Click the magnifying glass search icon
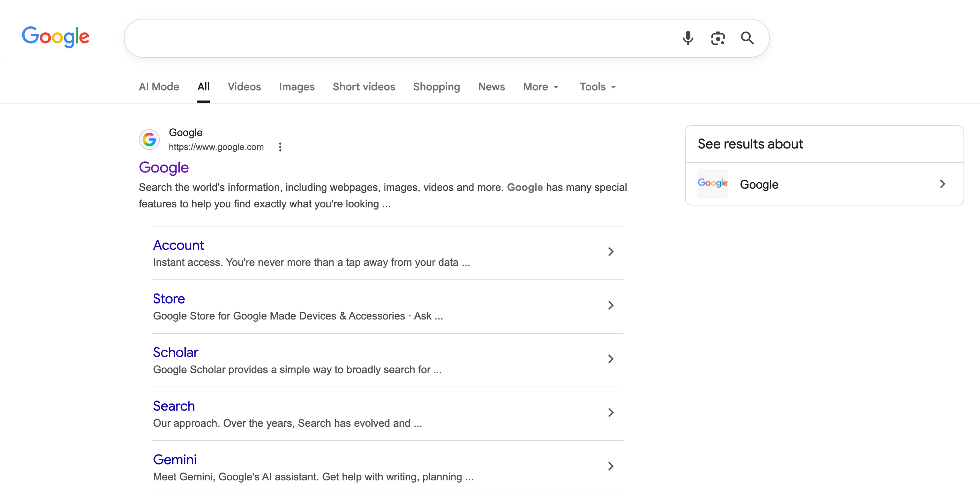 747,38
